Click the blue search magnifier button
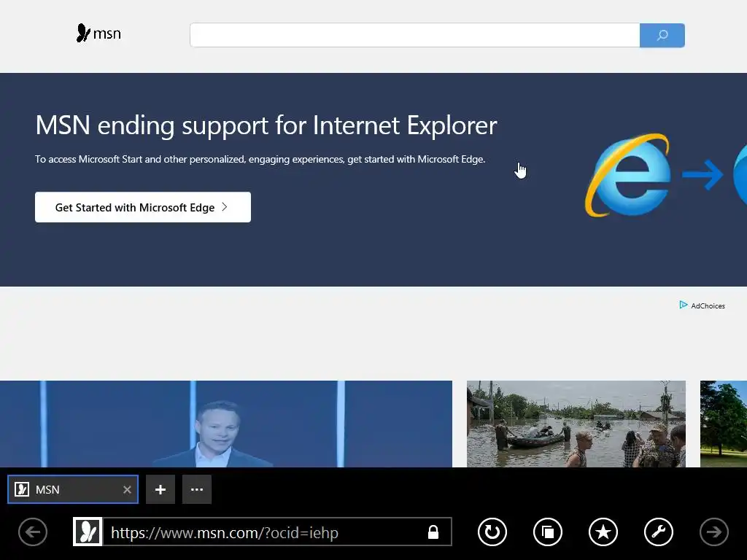747x560 pixels. click(662, 35)
